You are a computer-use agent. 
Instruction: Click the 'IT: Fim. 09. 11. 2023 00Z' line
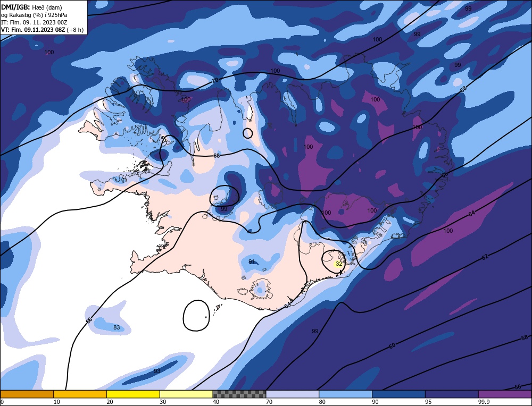pyautogui.click(x=34, y=22)
